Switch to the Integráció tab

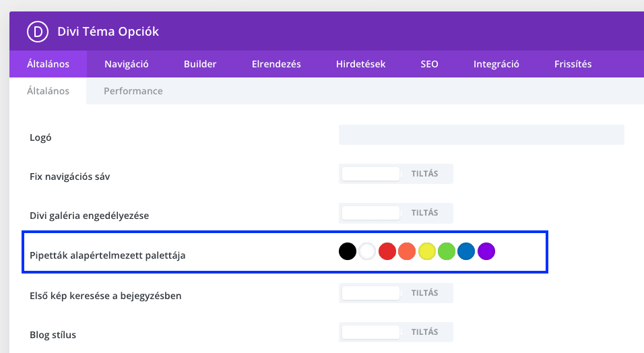[x=496, y=64]
